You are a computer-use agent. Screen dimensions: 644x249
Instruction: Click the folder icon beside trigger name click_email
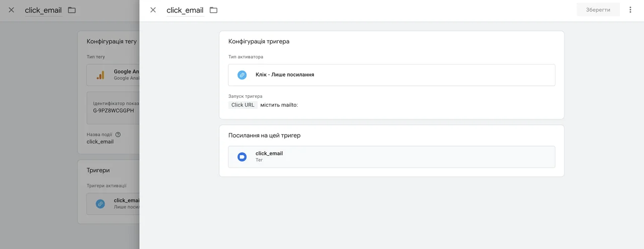213,10
